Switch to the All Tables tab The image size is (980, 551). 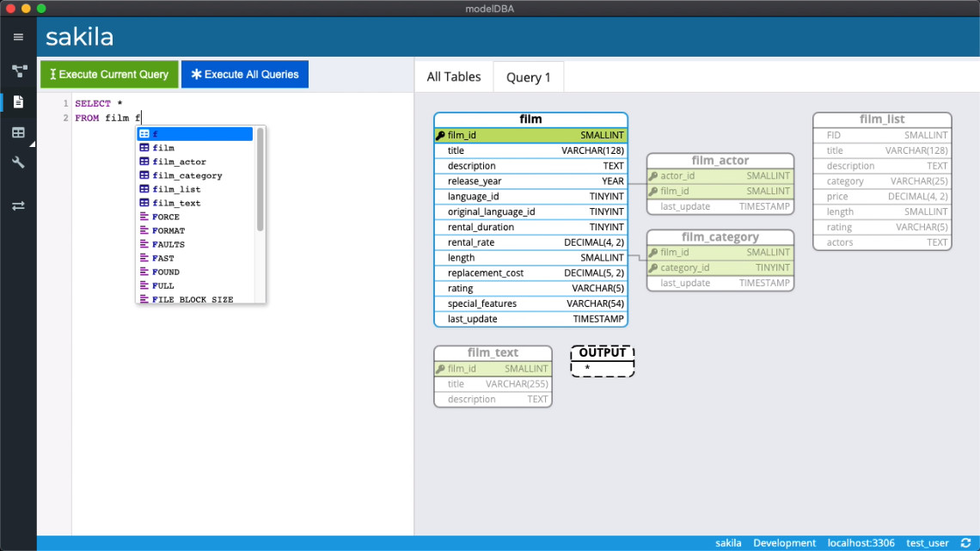point(454,77)
